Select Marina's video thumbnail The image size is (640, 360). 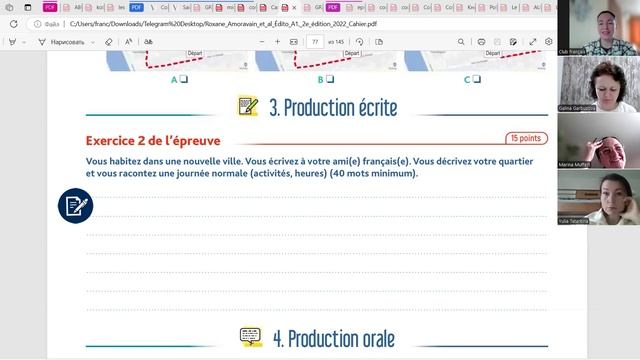click(599, 140)
